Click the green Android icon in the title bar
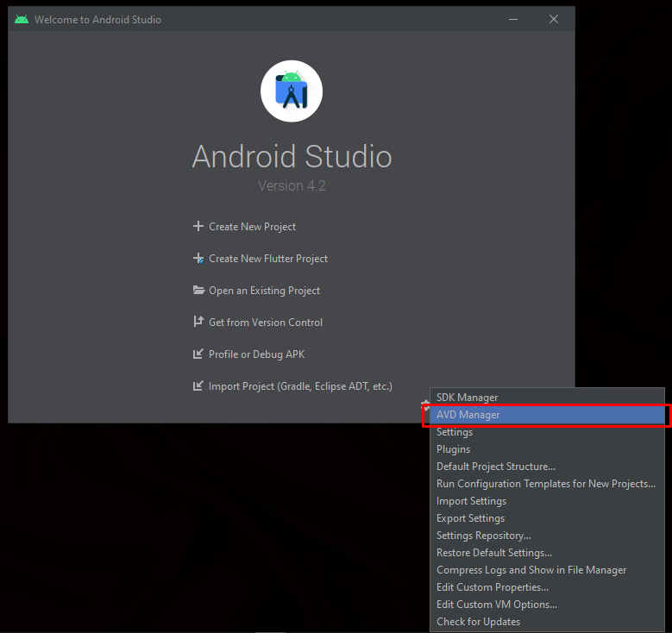 click(x=22, y=19)
